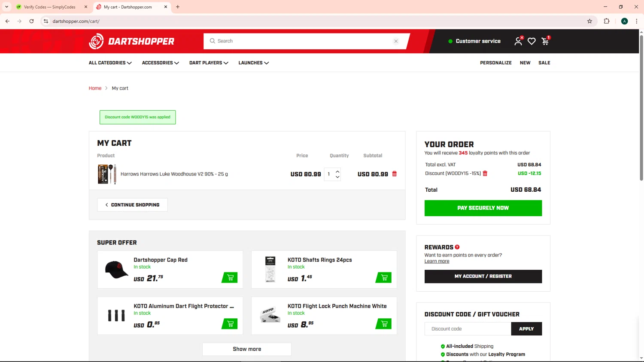Add KOTO Aluminum Dart Flight Protector to cart
644x362 pixels.
(230, 324)
